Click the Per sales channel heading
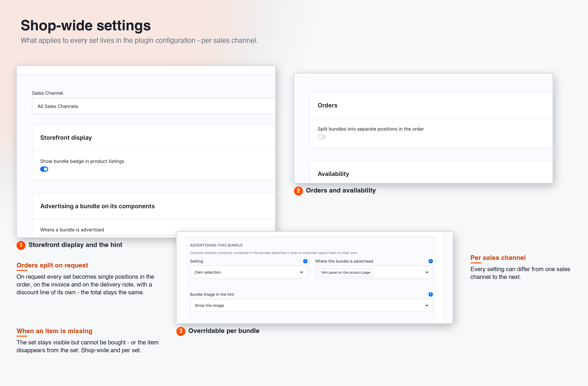The width and height of the screenshot is (588, 386). (498, 258)
